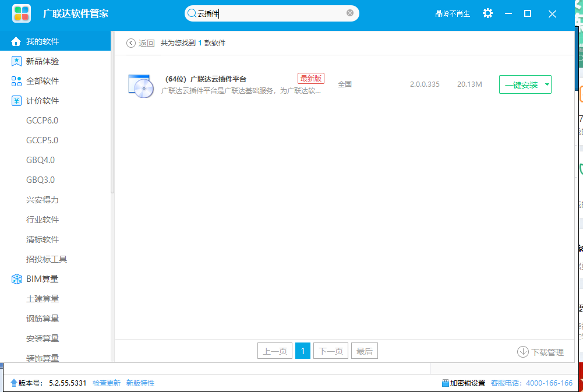
Task: Maximize the software manager window
Action: point(528,13)
